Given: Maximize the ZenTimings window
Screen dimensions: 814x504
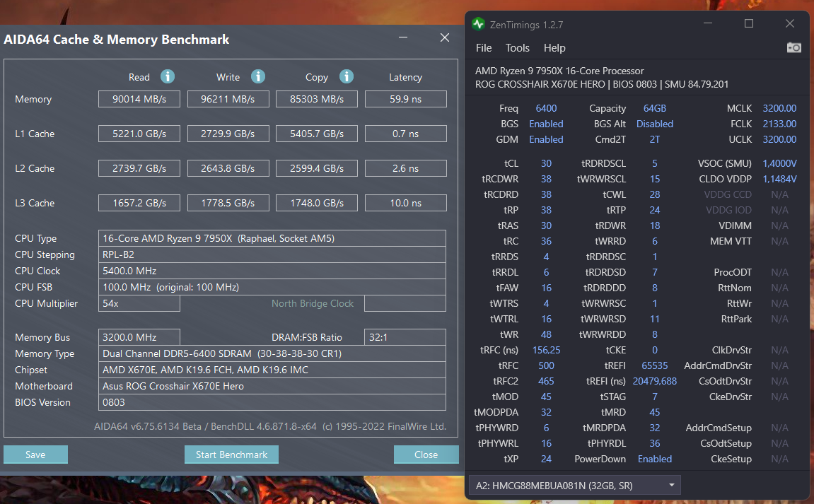Looking at the screenshot, I should pyautogui.click(x=749, y=23).
